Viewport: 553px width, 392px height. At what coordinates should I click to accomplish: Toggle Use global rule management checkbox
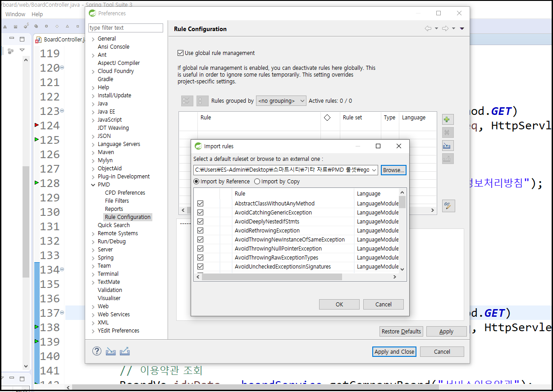point(181,53)
